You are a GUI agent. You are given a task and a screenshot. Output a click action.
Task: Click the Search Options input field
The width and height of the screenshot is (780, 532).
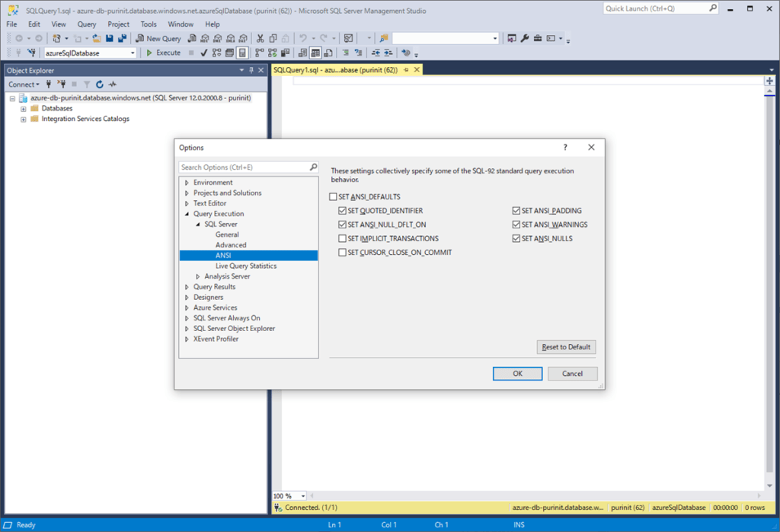tap(244, 167)
